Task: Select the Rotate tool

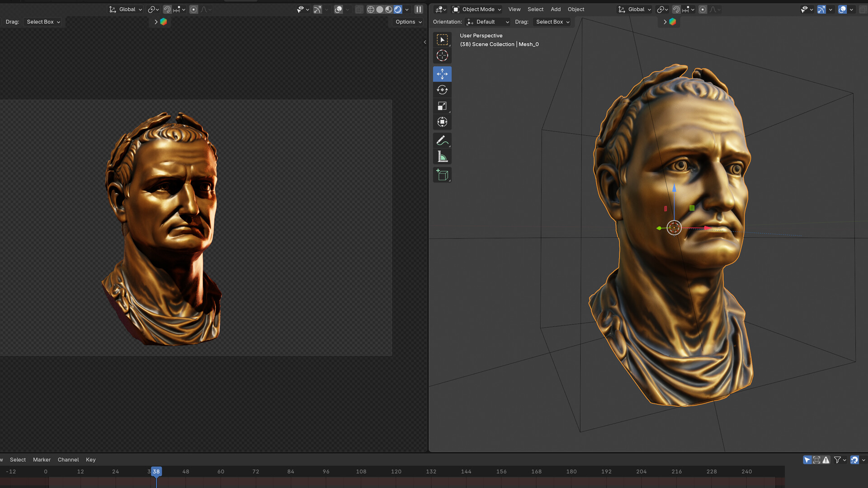Action: [x=442, y=90]
